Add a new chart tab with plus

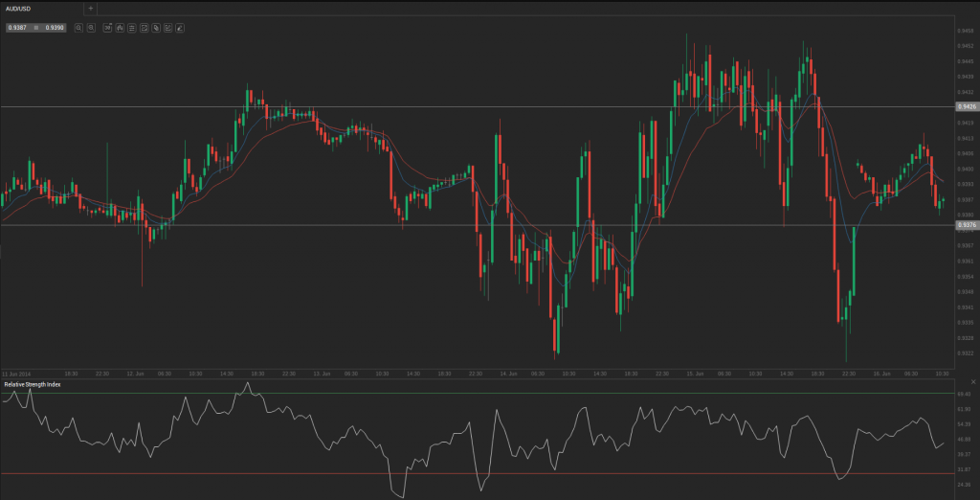tap(91, 8)
